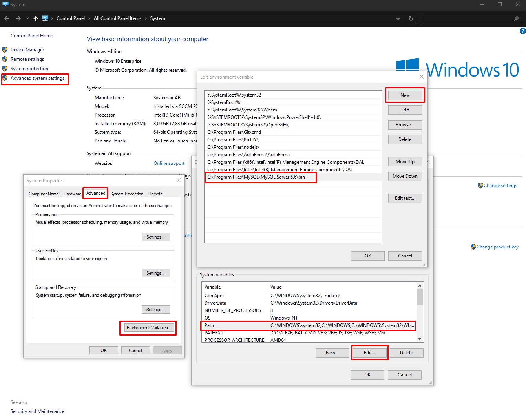
Task: Click the Online support link
Action: [169, 163]
